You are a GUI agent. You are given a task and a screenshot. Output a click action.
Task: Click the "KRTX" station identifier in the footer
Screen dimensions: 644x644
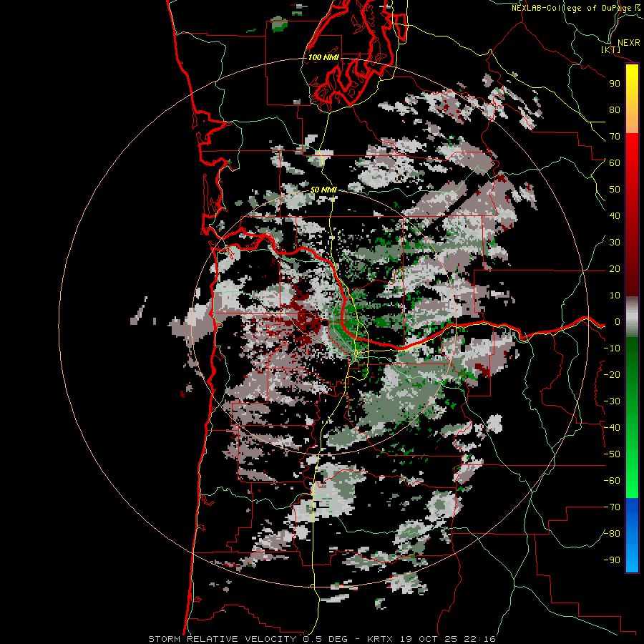[380, 639]
